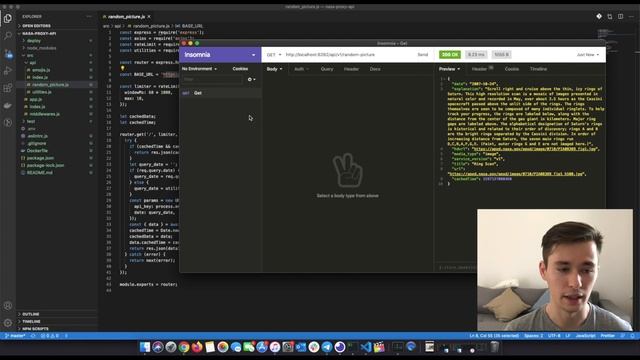640x360 pixels.
Task: Open utilities.js in the file tree
Action: click(x=42, y=92)
